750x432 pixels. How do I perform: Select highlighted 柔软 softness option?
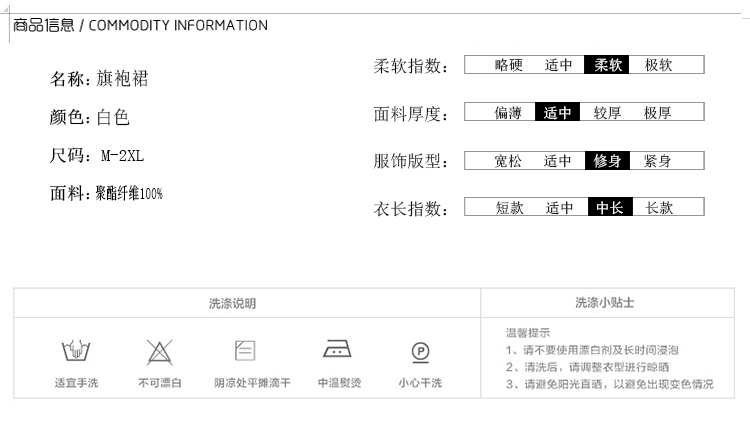coord(607,65)
